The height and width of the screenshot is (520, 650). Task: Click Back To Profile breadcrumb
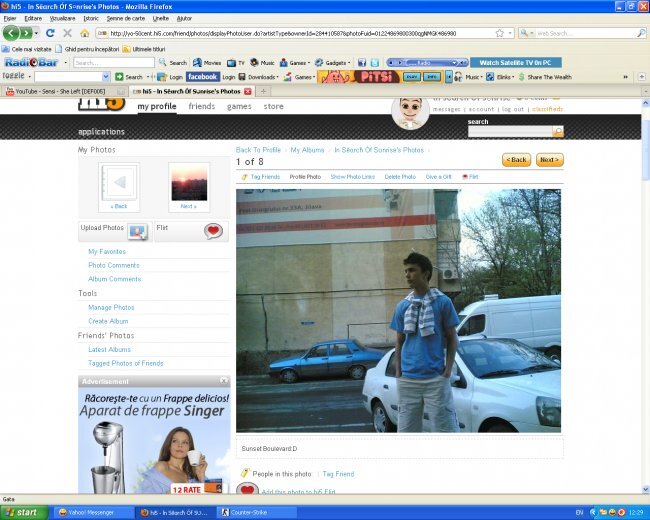click(258, 150)
